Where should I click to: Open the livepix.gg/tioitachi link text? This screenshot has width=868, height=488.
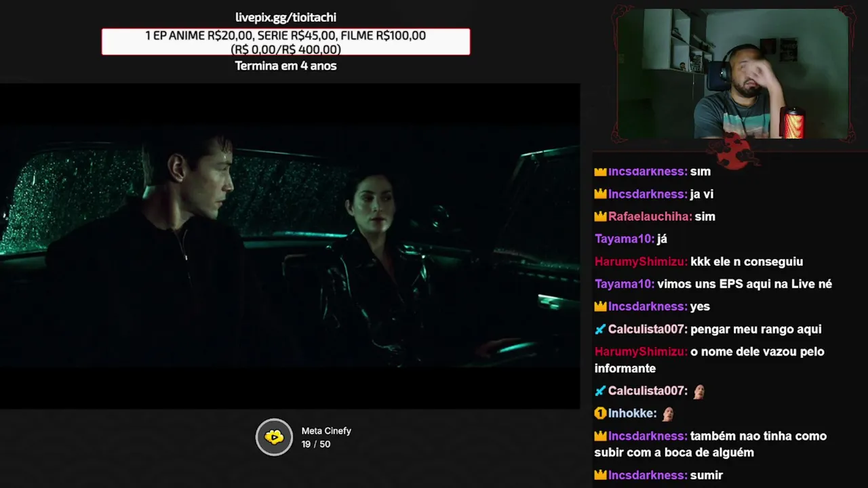pos(285,18)
